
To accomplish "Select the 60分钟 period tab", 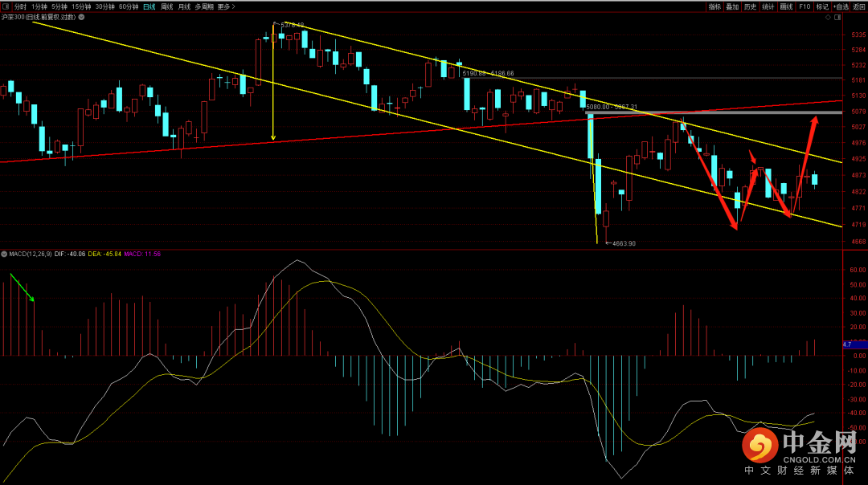I will pyautogui.click(x=129, y=6).
